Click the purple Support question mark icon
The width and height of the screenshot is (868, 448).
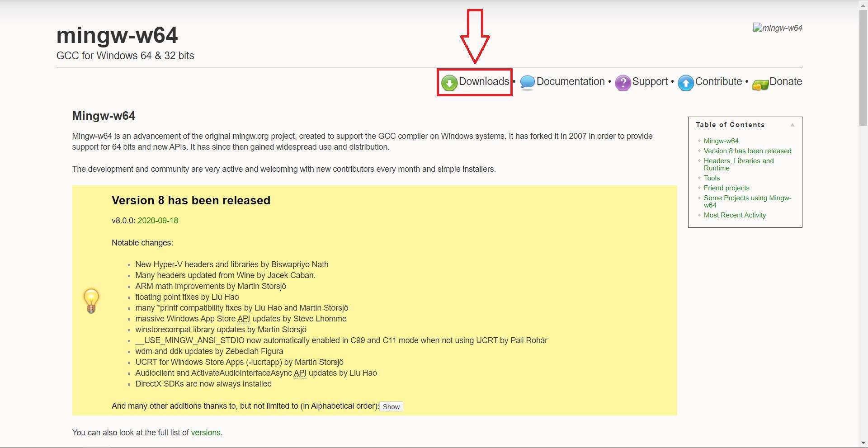tap(623, 83)
